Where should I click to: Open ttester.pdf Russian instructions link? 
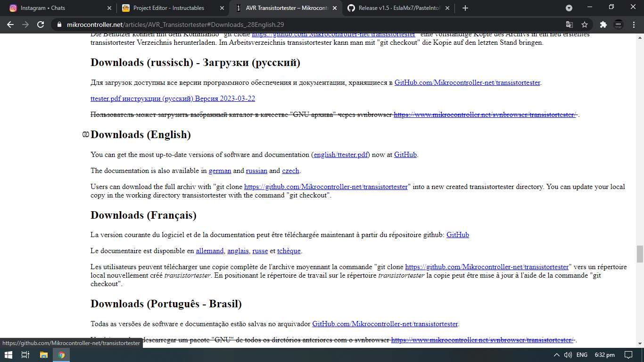pyautogui.click(x=173, y=99)
